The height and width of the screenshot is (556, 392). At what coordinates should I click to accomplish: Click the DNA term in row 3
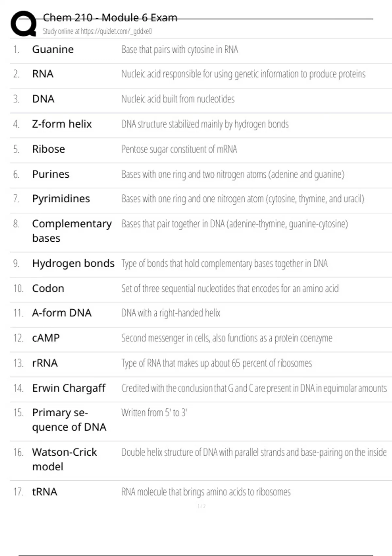(43, 99)
